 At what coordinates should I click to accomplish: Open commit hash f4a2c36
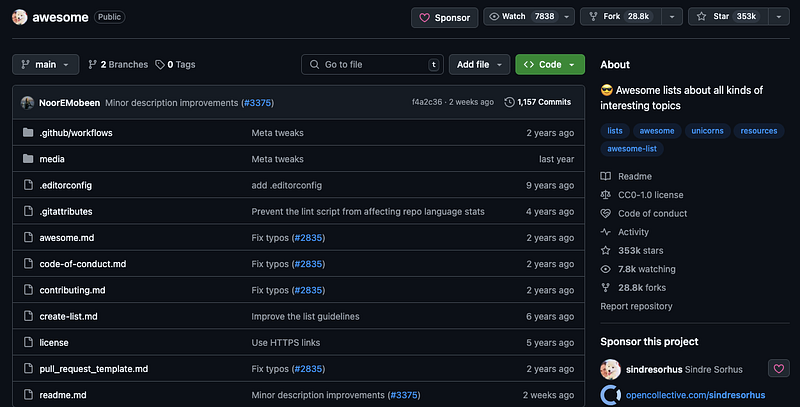point(427,102)
